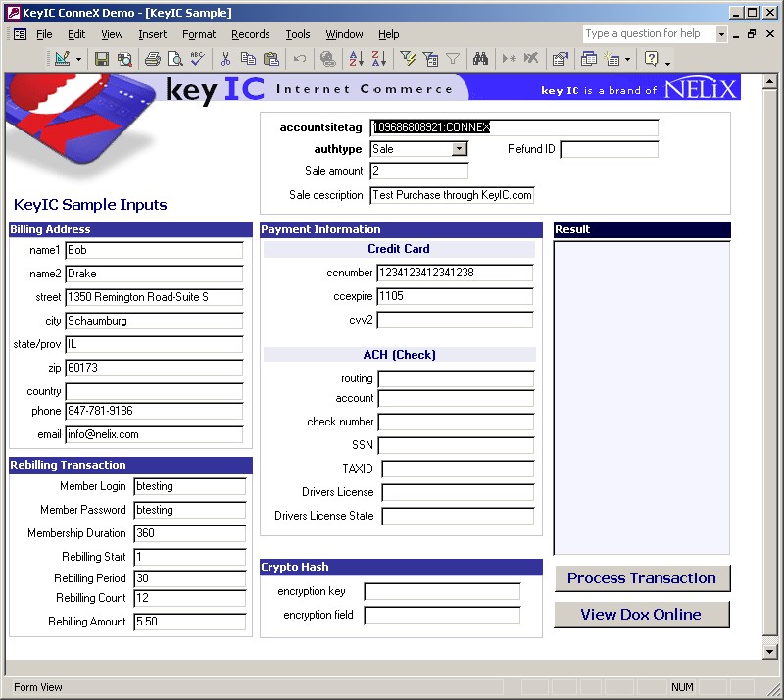
Task: Click the Result output box
Action: [x=642, y=398]
